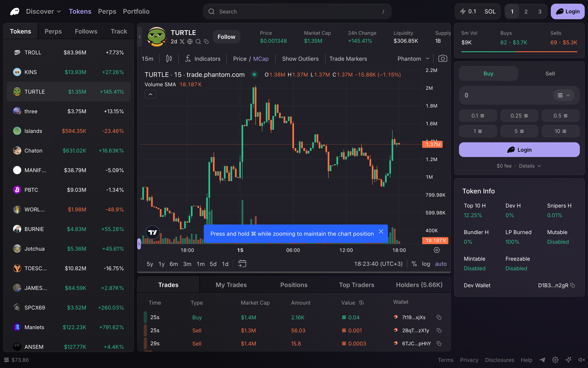This screenshot has height=368, width=588.
Task: Switch chart to Price mode
Action: pyautogui.click(x=239, y=59)
